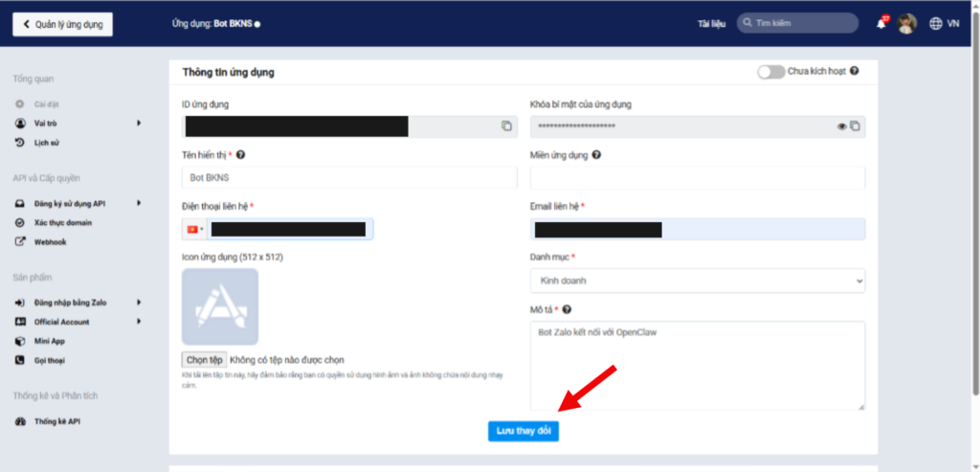The height and width of the screenshot is (472, 980).
Task: Click the Lịch sử clock icon
Action: click(x=20, y=143)
